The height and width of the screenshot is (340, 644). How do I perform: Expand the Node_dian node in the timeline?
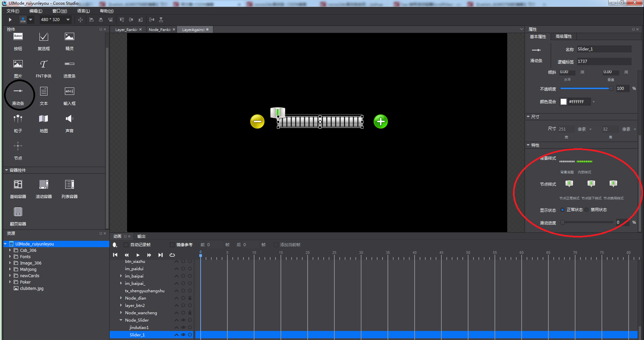tap(121, 298)
